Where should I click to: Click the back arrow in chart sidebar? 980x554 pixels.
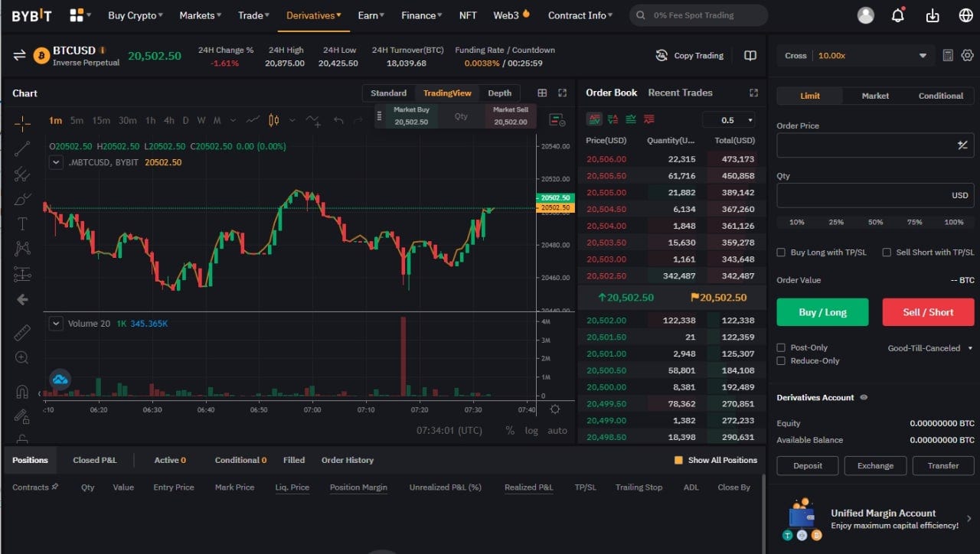point(22,299)
